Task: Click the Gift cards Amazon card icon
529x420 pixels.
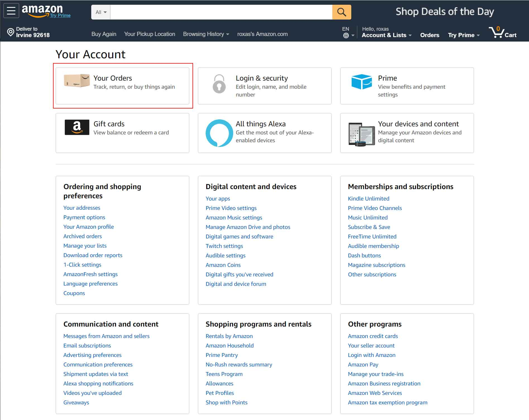Action: pos(77,127)
